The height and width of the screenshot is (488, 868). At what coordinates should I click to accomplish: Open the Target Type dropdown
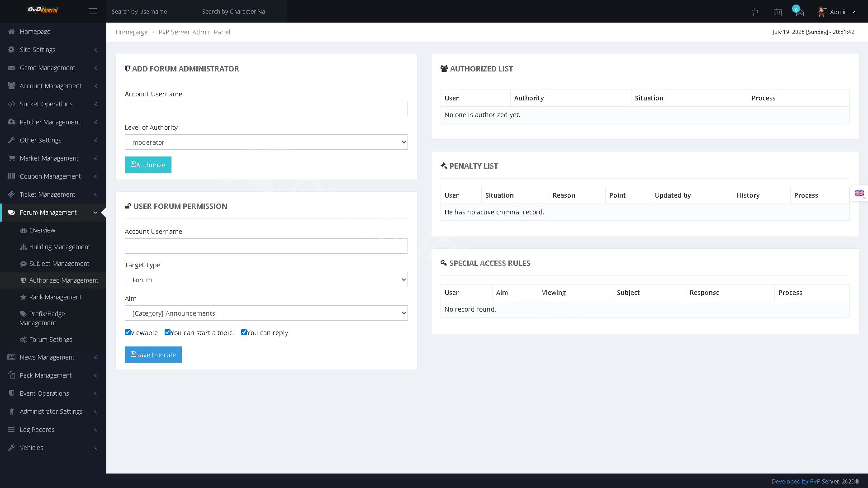pyautogui.click(x=266, y=280)
